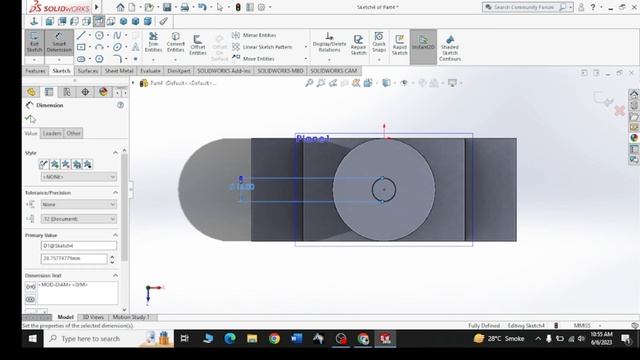Select the Circle sketch tool
This screenshot has height=360, width=640.
tap(99, 36)
